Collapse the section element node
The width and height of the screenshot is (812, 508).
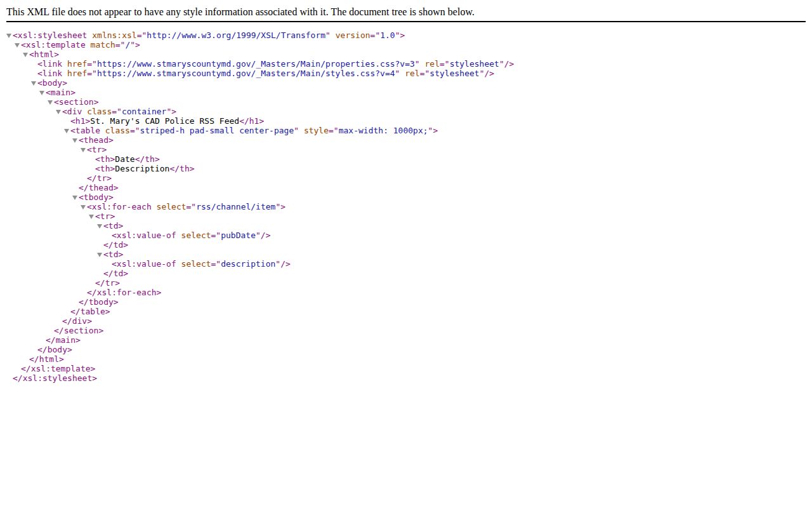[50, 102]
